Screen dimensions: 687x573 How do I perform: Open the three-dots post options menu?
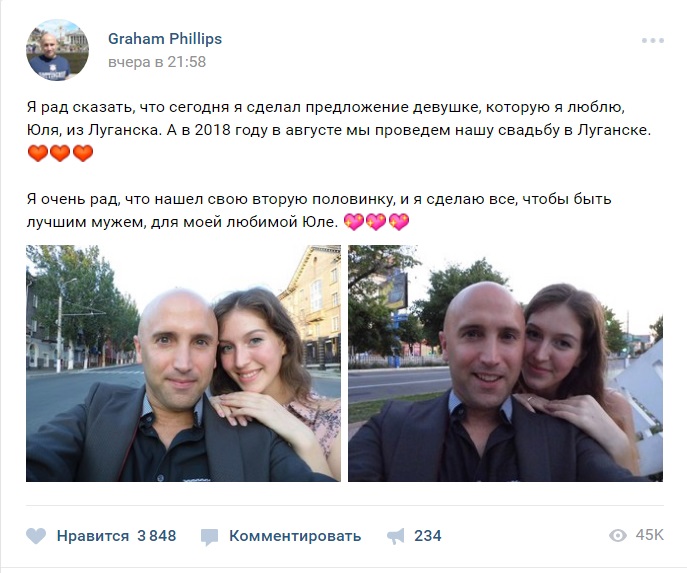click(653, 40)
